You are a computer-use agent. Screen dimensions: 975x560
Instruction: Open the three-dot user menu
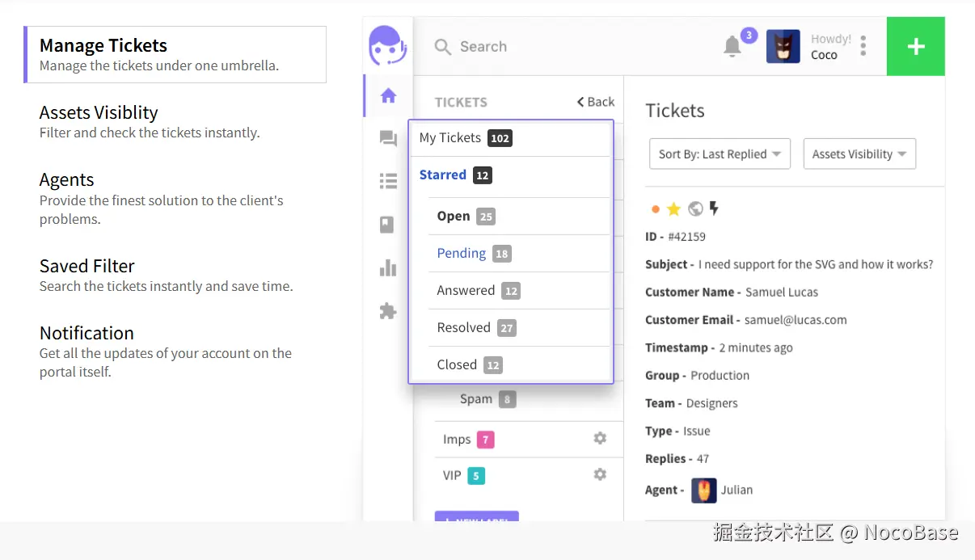863,46
